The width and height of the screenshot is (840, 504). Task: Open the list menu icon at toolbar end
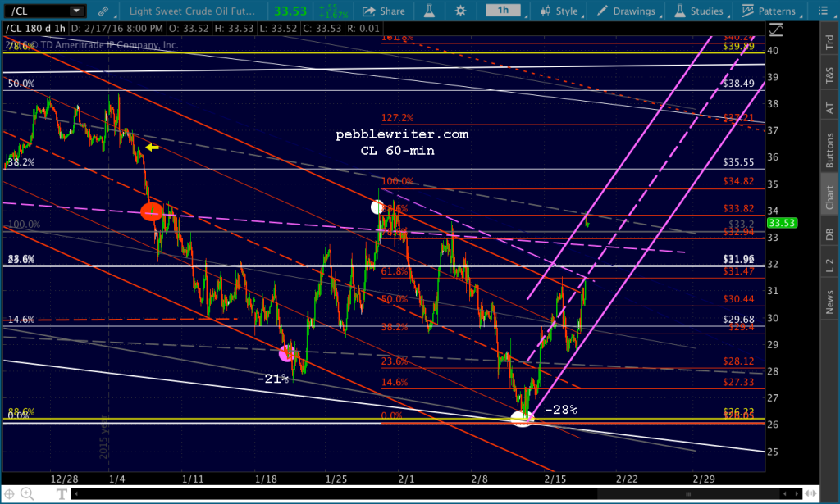823,11
